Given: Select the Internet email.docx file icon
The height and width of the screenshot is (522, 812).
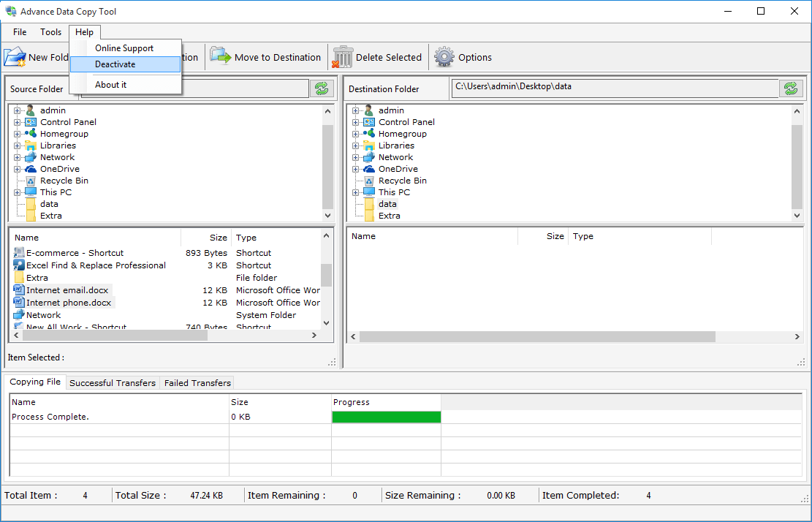Looking at the screenshot, I should [x=19, y=290].
